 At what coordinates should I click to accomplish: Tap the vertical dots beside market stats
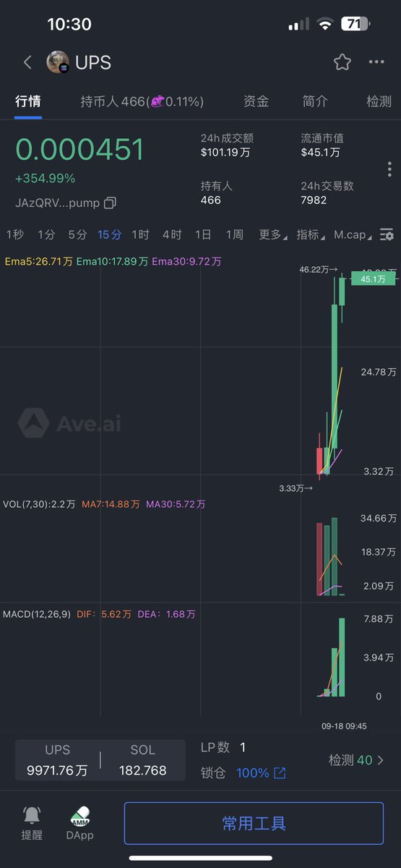[x=389, y=169]
